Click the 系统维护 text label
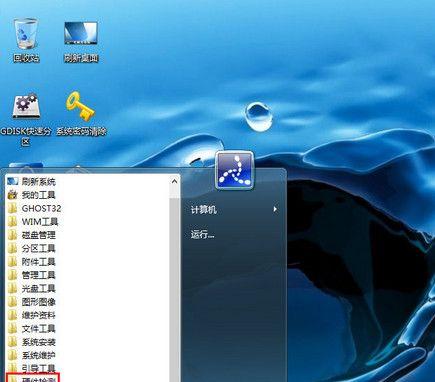Image resolution: width=435 pixels, height=382 pixels. pyautogui.click(x=38, y=355)
